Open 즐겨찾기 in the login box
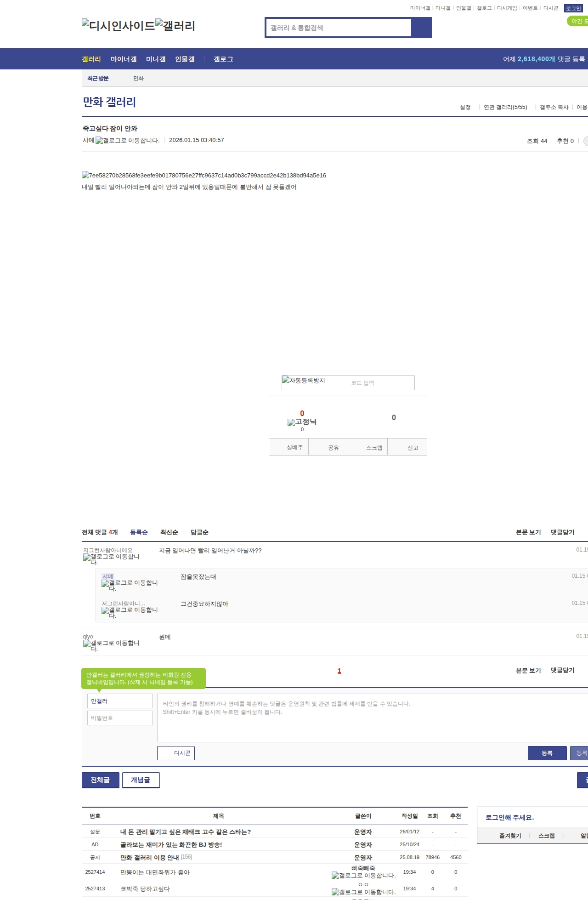 [510, 836]
